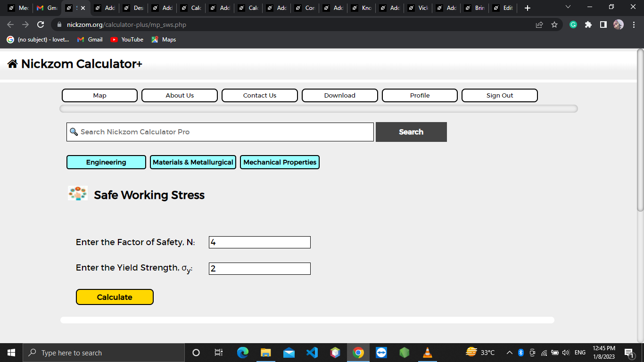Screen dimensions: 644x362
Task: Click the Safe Working Stress emblem icon
Action: tap(78, 194)
